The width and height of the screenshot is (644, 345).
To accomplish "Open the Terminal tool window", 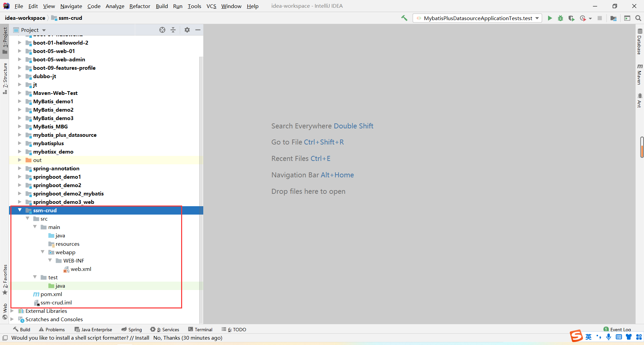I will [200, 330].
